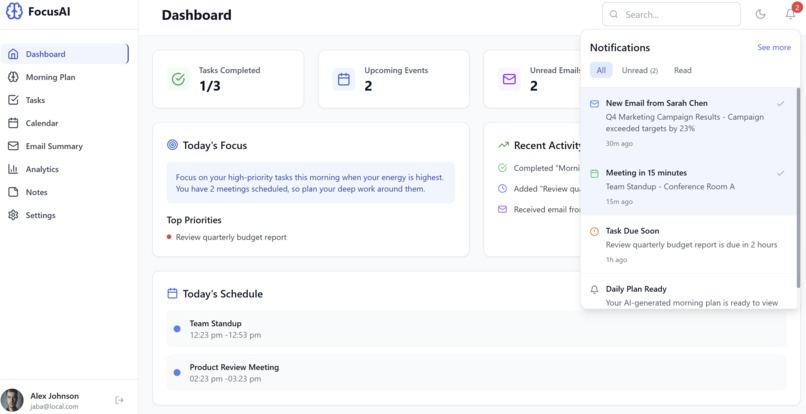Switch to the Read notifications tab
The width and height of the screenshot is (806, 414).
point(683,70)
